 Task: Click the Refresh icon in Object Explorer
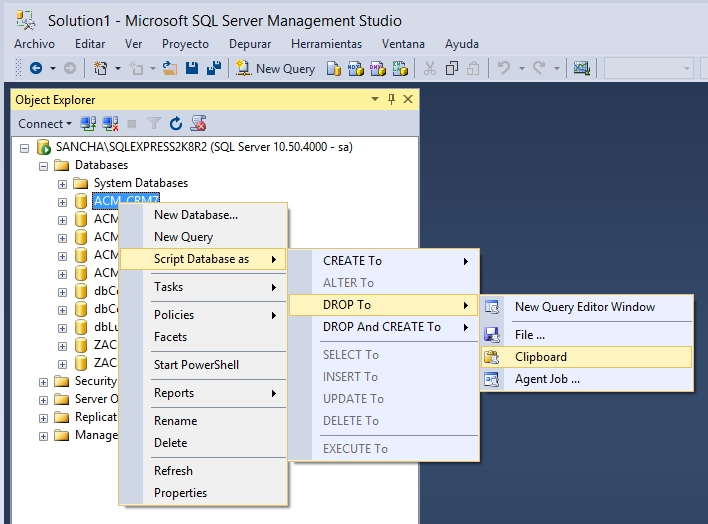click(x=176, y=123)
